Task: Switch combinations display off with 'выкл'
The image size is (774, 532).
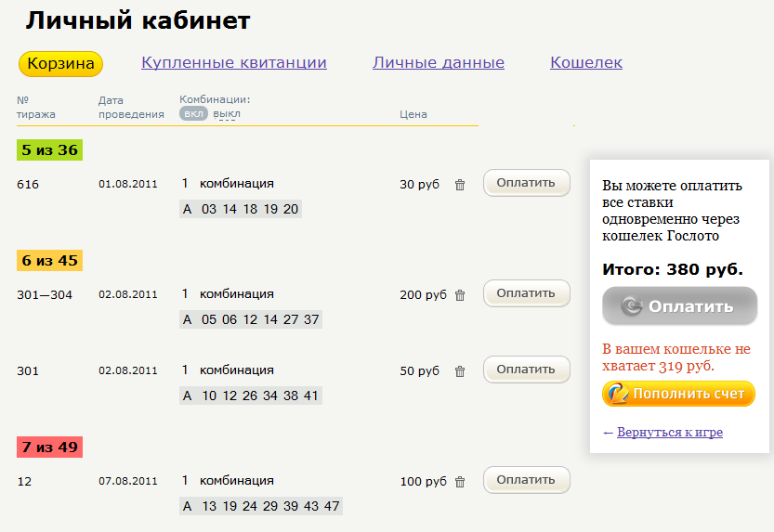Action: point(227,114)
